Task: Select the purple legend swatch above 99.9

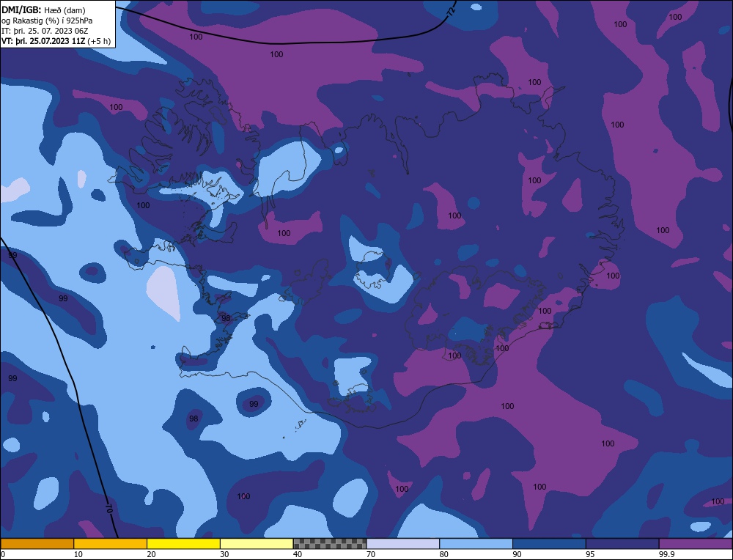Action: (x=696, y=544)
